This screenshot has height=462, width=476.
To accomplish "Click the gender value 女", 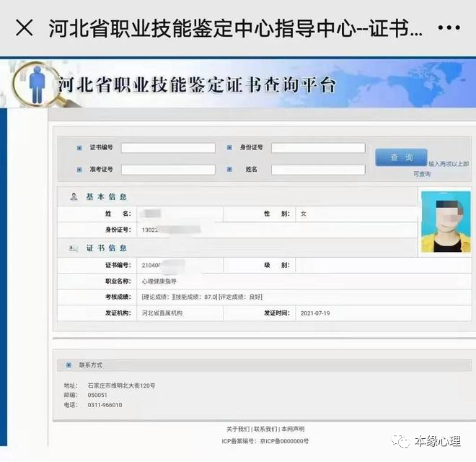I will coord(303,214).
